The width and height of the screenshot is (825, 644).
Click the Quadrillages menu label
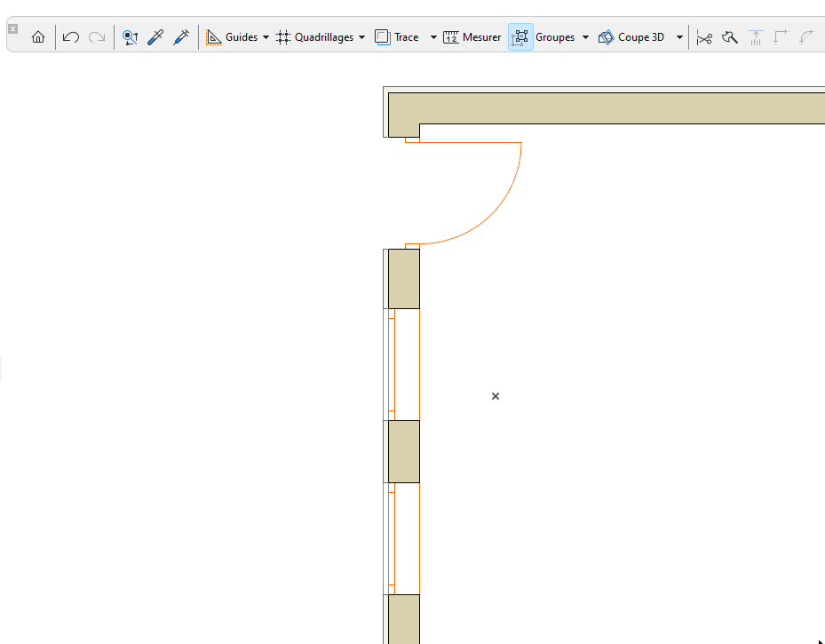pos(323,37)
